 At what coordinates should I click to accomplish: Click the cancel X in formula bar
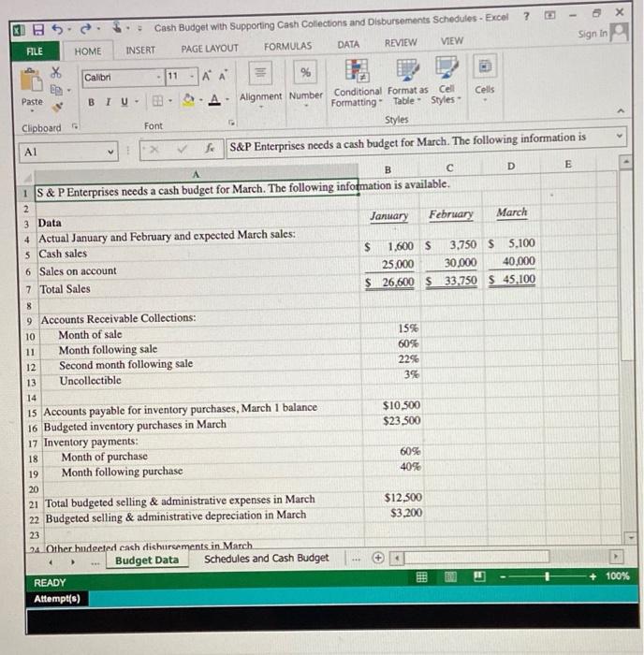(154, 149)
